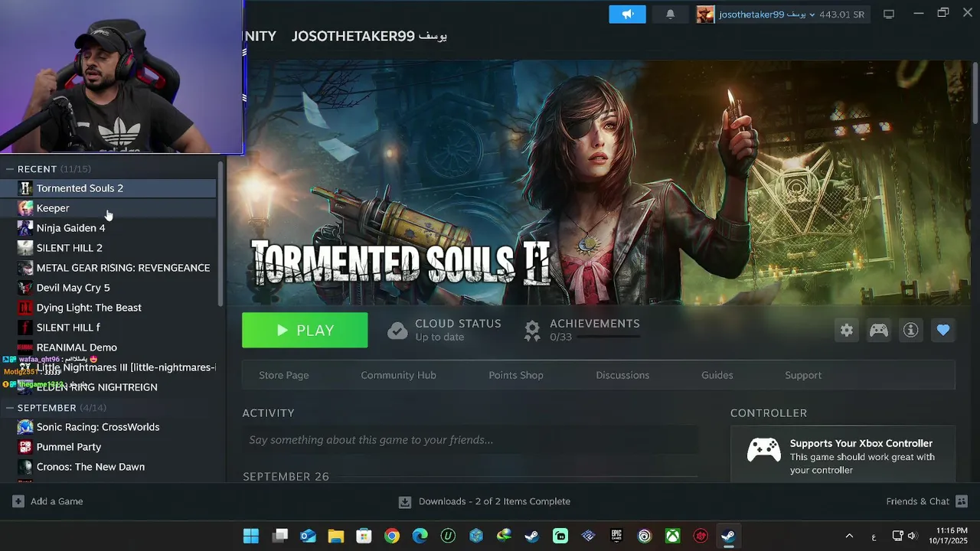This screenshot has width=980, height=551.
Task: Open the Community Hub tab
Action: click(x=398, y=375)
